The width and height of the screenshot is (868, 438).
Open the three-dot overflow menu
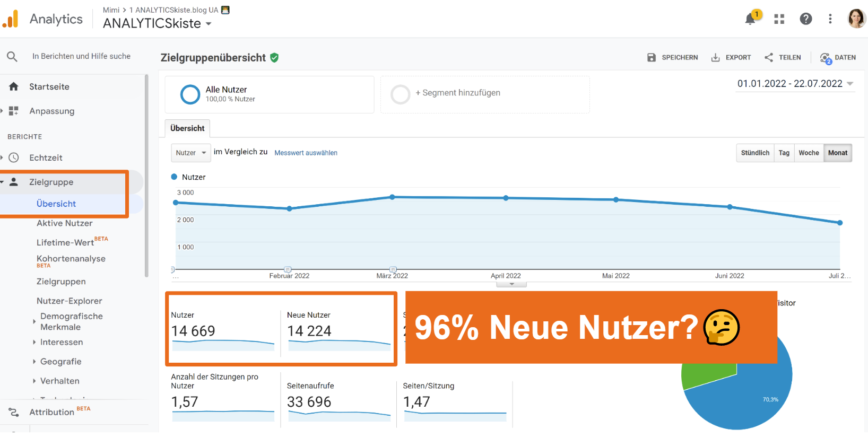[x=830, y=19]
